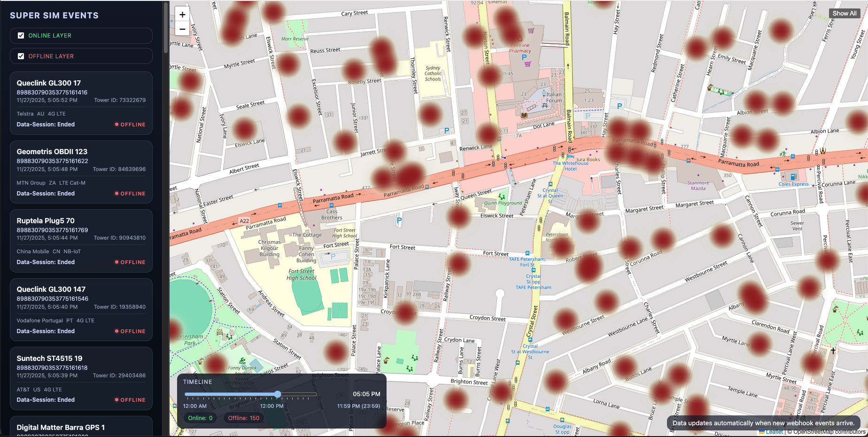Click the Offline: 150 counter badge

243,418
